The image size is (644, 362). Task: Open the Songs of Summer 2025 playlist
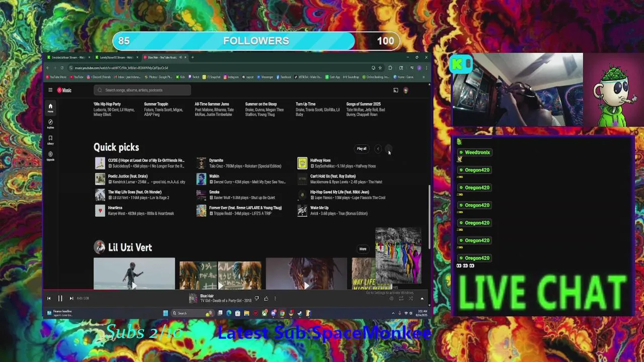coord(363,104)
